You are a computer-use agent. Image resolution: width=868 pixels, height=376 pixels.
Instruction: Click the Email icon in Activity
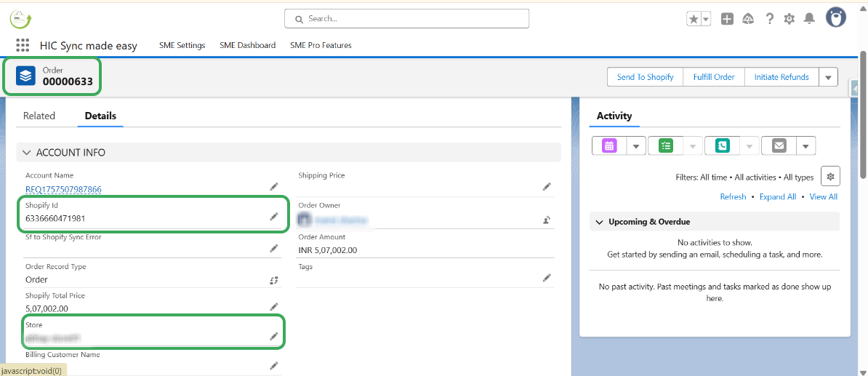(779, 145)
